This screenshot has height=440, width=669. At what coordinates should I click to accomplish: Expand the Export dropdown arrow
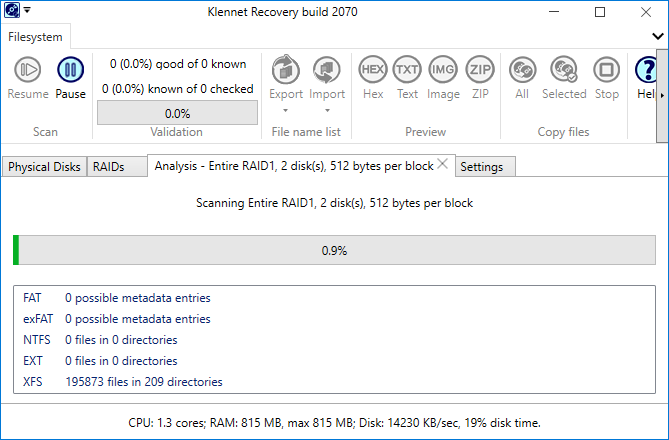(286, 111)
